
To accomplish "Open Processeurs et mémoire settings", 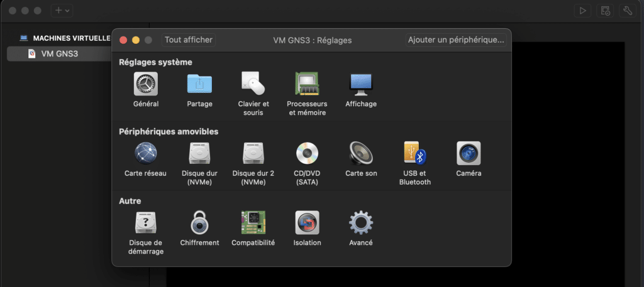I will point(307,84).
